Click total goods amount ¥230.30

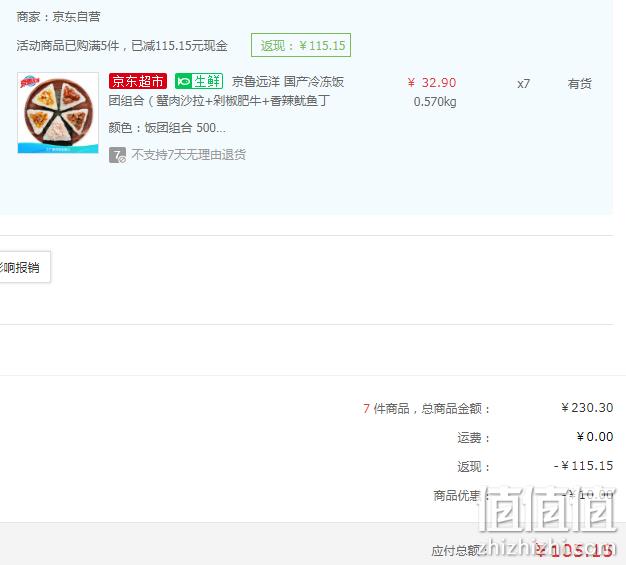point(587,408)
